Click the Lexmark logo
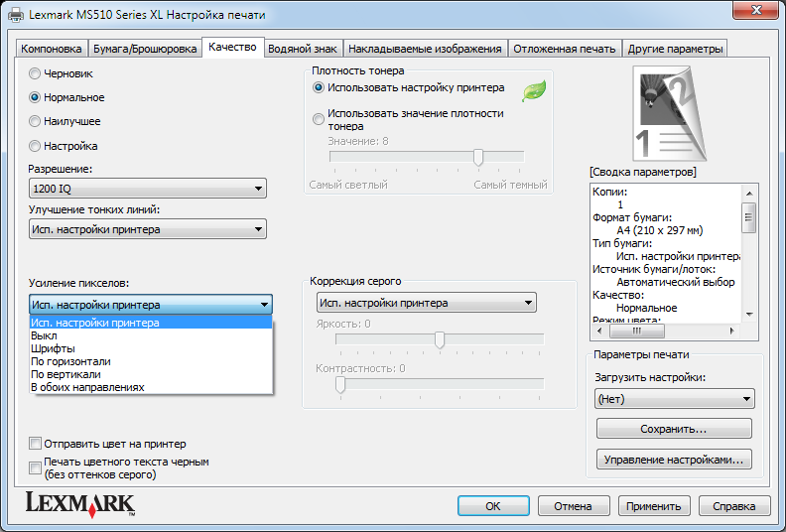Image resolution: width=786 pixels, height=532 pixels. [80, 504]
